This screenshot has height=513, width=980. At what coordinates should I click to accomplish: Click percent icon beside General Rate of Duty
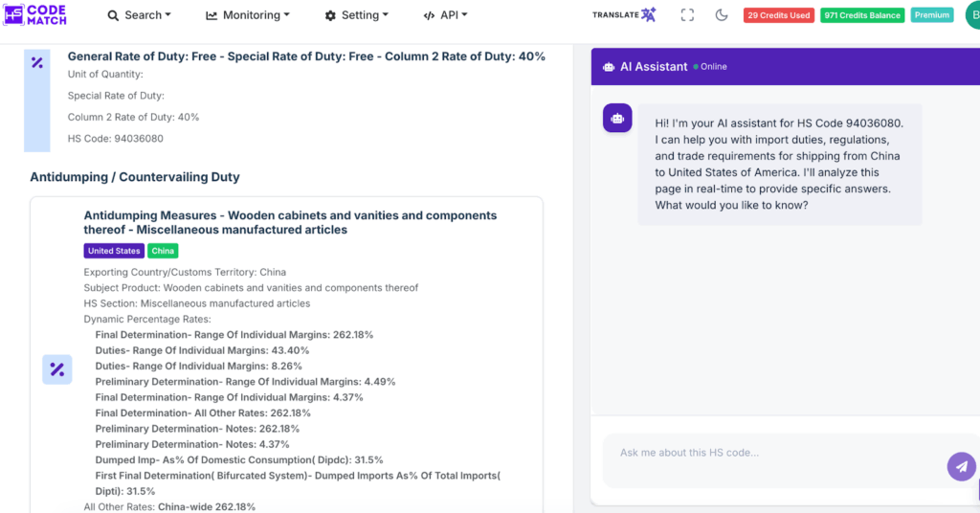36,63
